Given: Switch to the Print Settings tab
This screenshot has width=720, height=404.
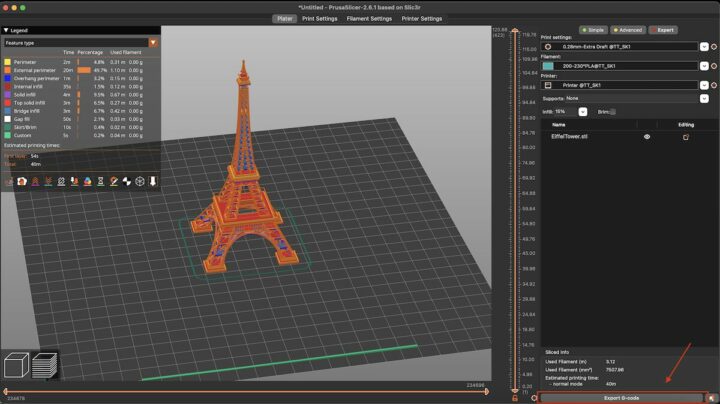Looking at the screenshot, I should point(320,18).
